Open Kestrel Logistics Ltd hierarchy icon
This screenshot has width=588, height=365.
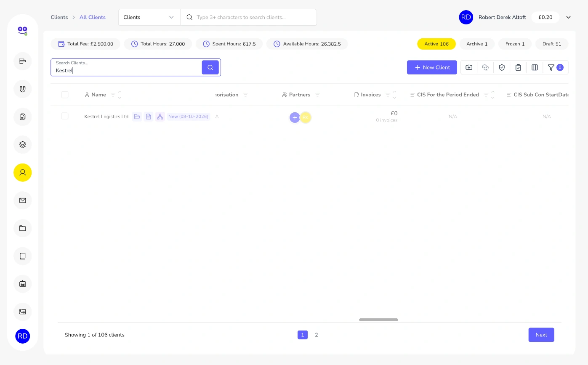[x=160, y=116]
